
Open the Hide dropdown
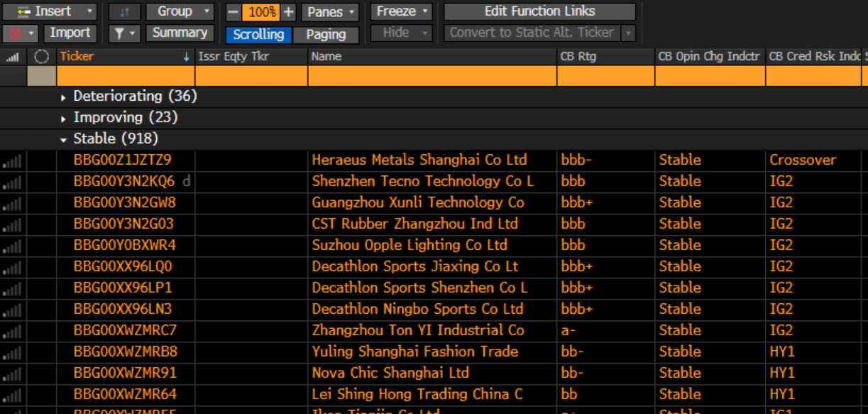point(402,33)
